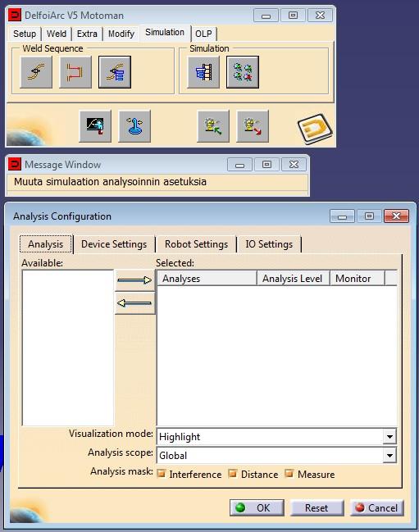Open the Robot Settings tab
The image size is (419, 532).
(196, 244)
